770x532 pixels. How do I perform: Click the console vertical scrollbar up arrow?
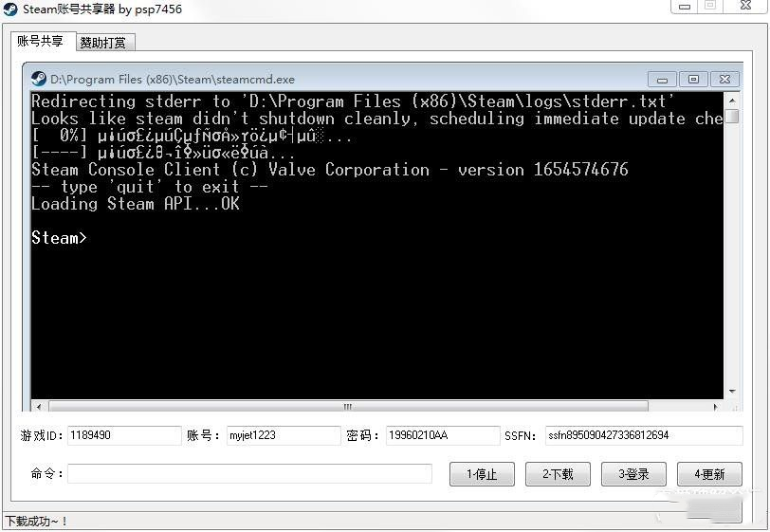tap(732, 101)
